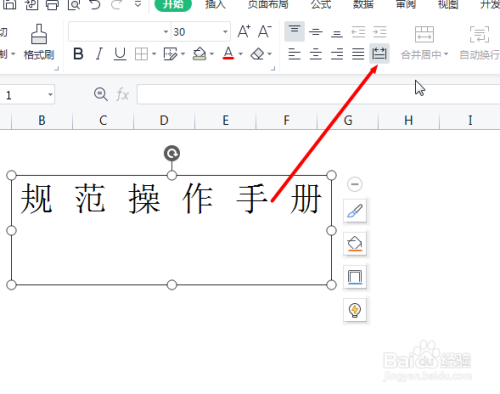Click the fx insert function icon
This screenshot has width=500, height=394.
pyautogui.click(x=122, y=95)
